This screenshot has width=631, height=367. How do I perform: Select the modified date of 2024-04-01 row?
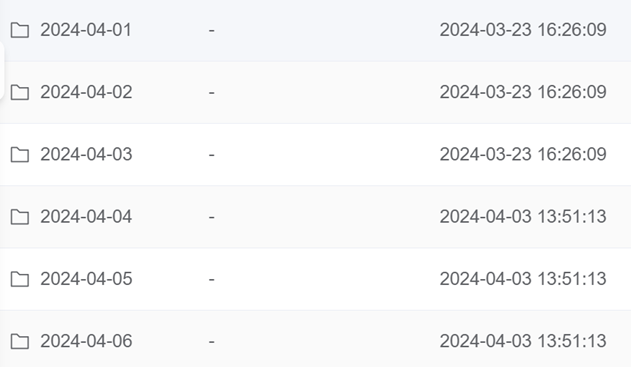point(523,30)
